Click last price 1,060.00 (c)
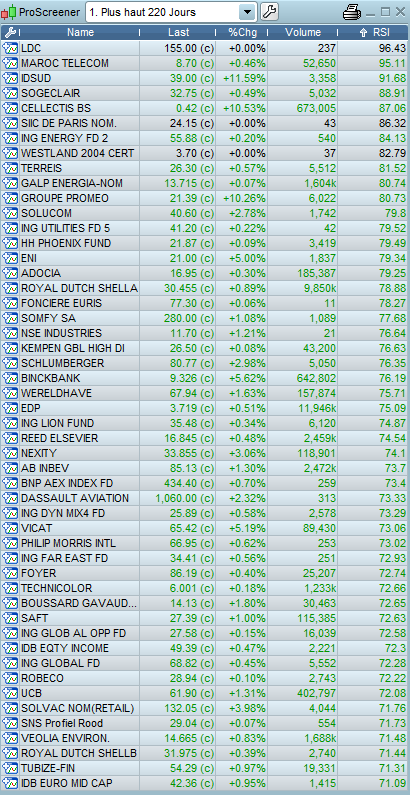Viewport: 410px width, 795px height. pyautogui.click(x=184, y=498)
